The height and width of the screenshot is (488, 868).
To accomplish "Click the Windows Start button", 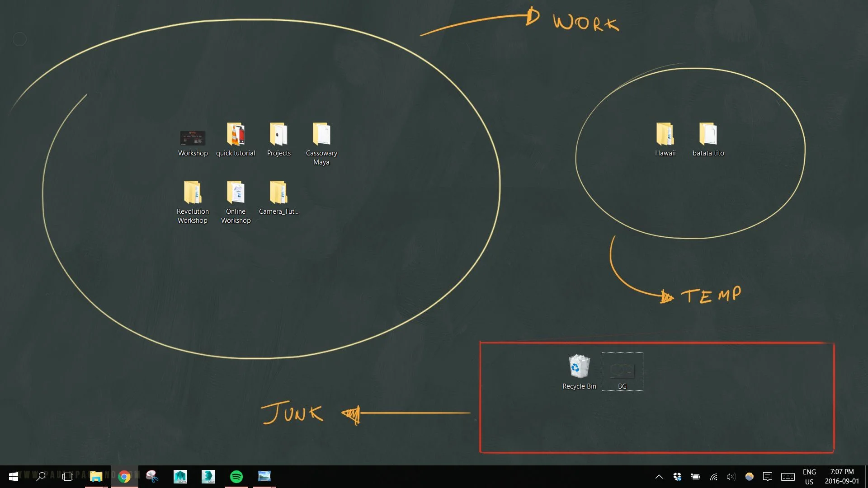I will 13,476.
